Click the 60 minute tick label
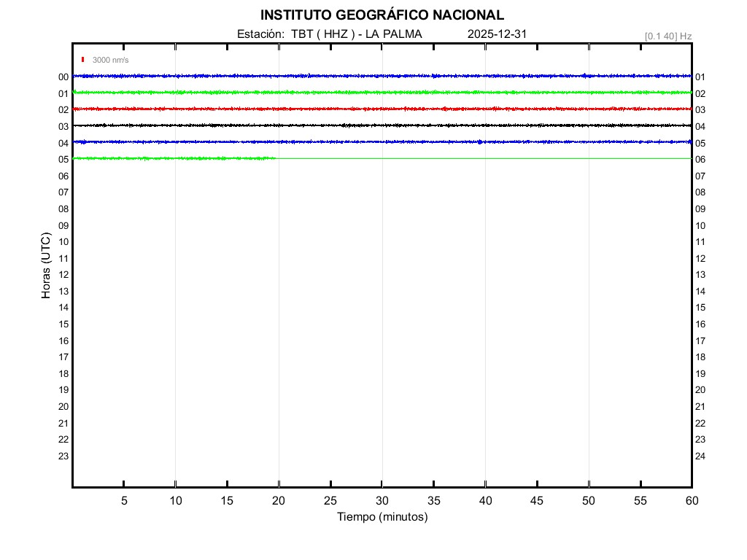The height and width of the screenshot is (560, 747). (x=691, y=501)
